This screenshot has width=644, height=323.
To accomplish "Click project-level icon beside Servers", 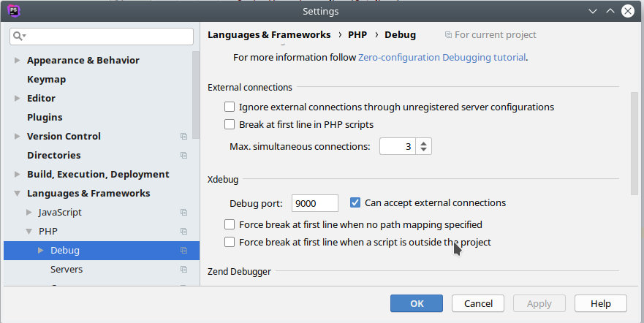I will [183, 269].
